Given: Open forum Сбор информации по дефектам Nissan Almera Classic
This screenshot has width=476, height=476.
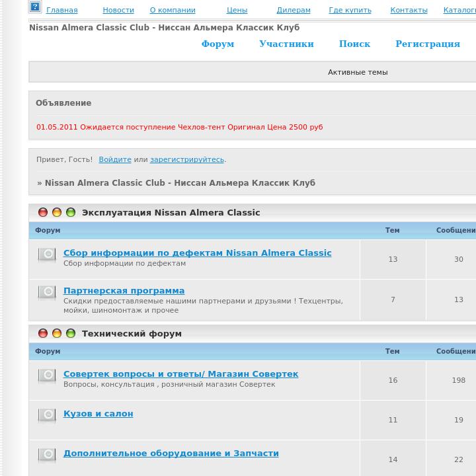Looking at the screenshot, I should (x=197, y=253).
